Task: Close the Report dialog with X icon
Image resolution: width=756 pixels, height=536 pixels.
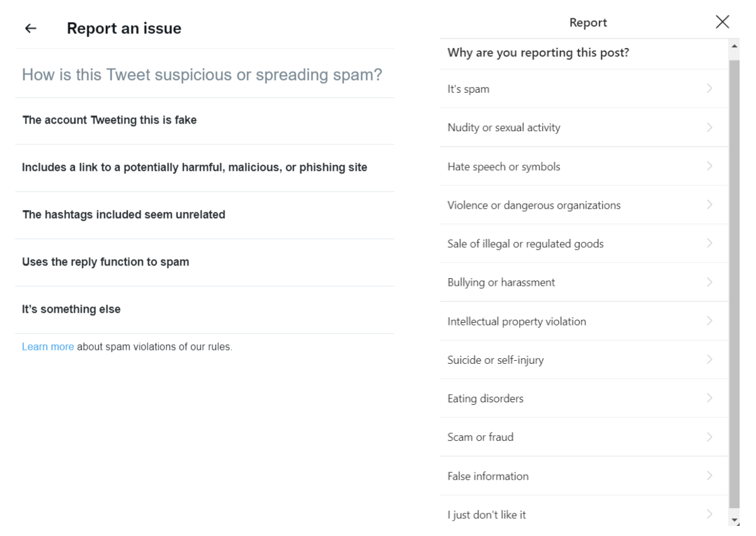Action: coord(722,22)
